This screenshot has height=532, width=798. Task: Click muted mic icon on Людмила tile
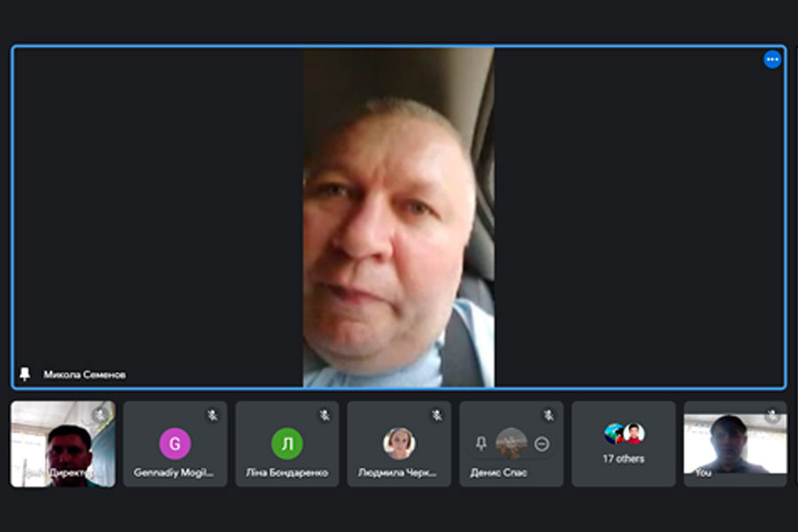pyautogui.click(x=436, y=416)
